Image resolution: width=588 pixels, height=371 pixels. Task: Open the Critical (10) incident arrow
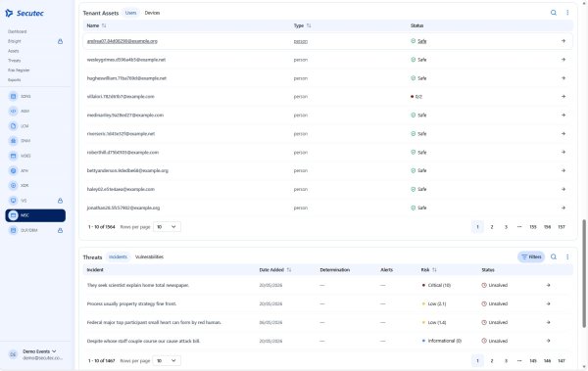[x=548, y=285]
